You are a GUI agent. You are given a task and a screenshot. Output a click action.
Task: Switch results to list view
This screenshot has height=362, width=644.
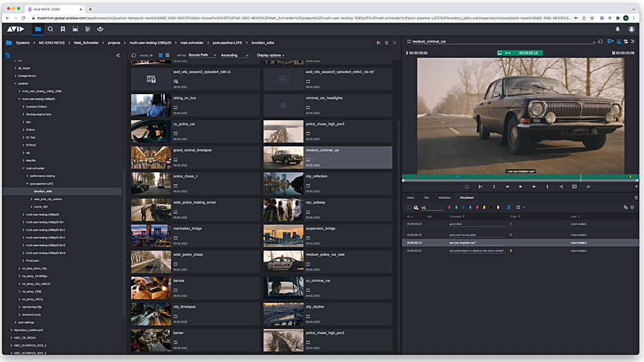pyautogui.click(x=167, y=55)
